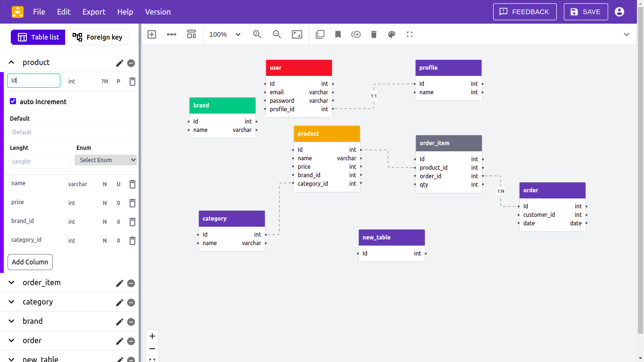Screen dimensions: 644x362
Task: Edit the product table name with pencil
Action: pyautogui.click(x=120, y=63)
